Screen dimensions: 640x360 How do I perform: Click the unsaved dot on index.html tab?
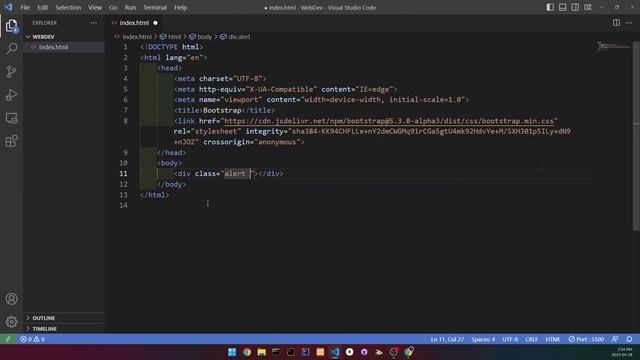(x=156, y=23)
